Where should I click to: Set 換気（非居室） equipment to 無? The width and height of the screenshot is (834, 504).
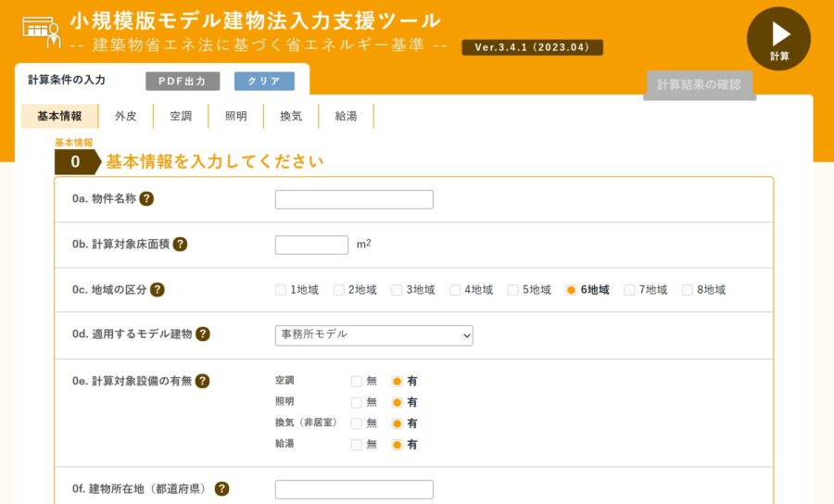coord(357,423)
